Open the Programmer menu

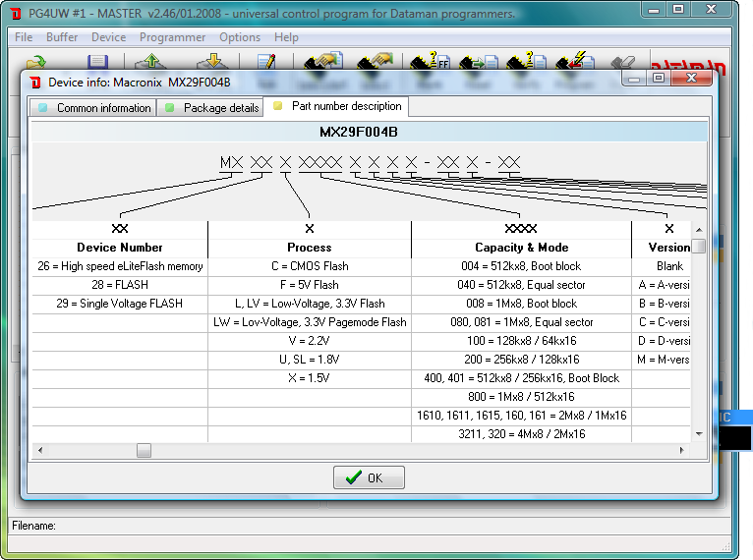point(172,37)
